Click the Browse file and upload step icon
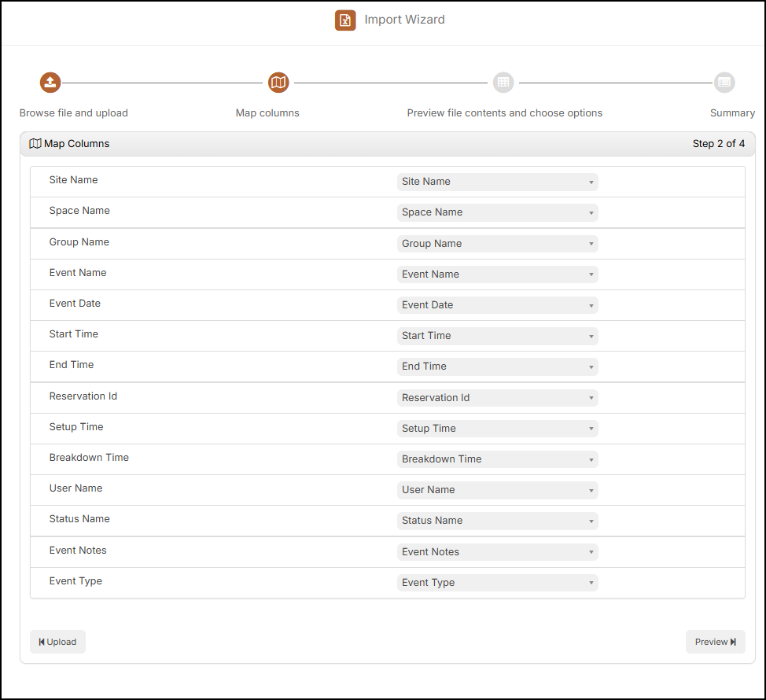Viewport: 766px width, 700px height. click(50, 83)
